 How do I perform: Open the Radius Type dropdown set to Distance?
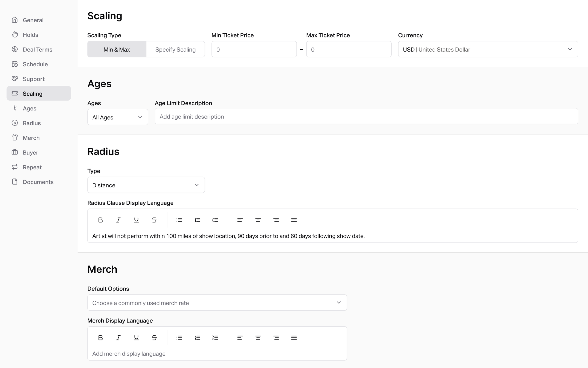pos(146,185)
